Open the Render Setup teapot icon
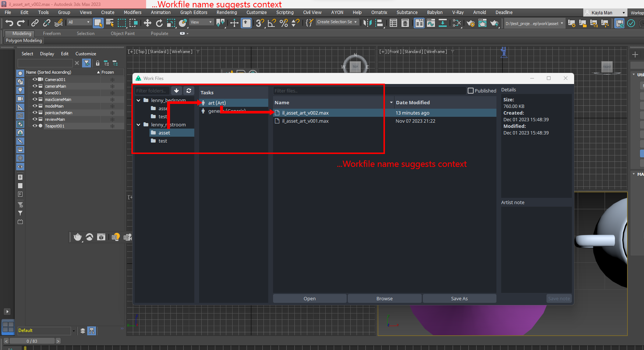The image size is (644, 350). (x=471, y=23)
